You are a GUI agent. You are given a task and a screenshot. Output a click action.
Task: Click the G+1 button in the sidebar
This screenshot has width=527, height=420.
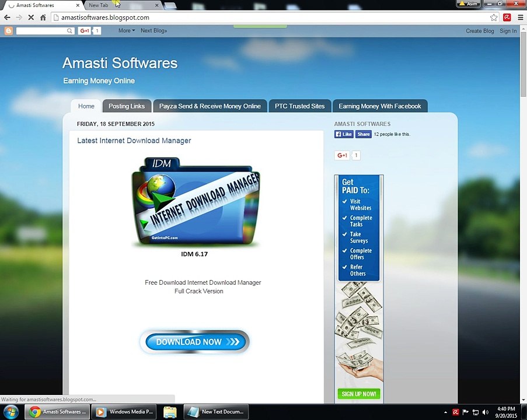342,155
